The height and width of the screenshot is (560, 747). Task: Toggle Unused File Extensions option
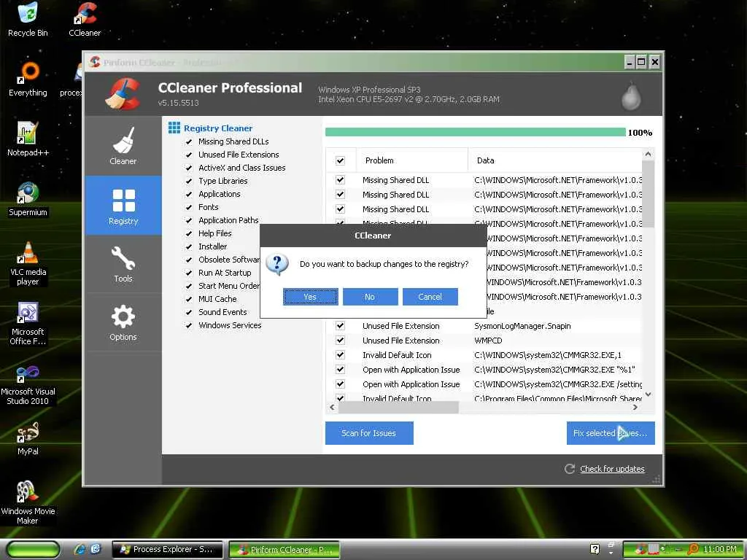click(189, 155)
